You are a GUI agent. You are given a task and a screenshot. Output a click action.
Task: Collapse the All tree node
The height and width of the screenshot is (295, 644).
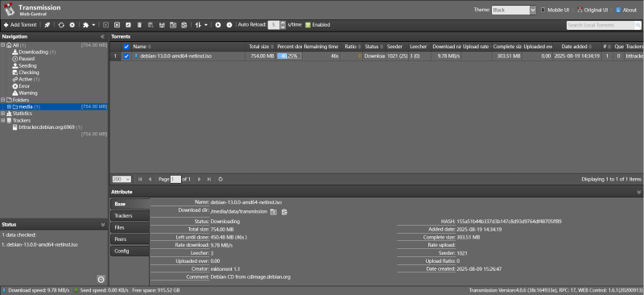(3, 45)
